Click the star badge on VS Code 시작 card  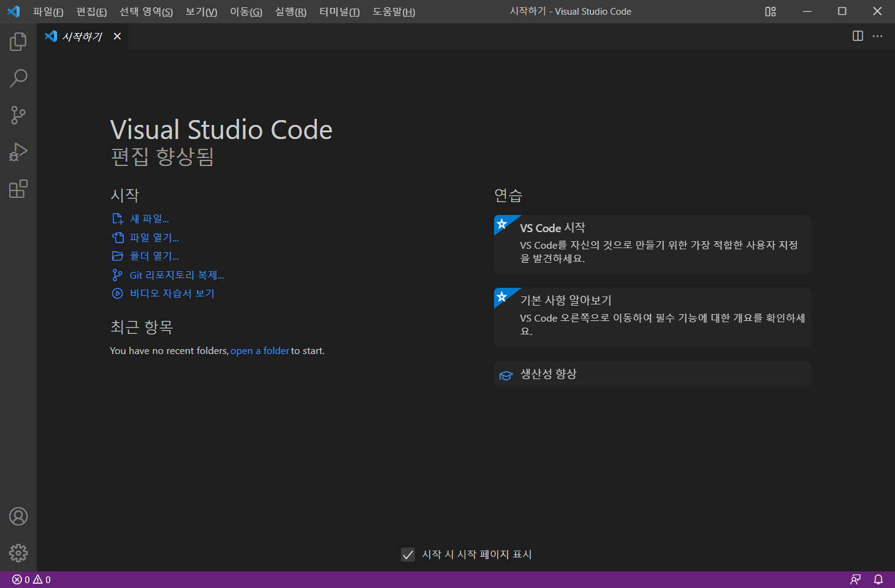(503, 224)
